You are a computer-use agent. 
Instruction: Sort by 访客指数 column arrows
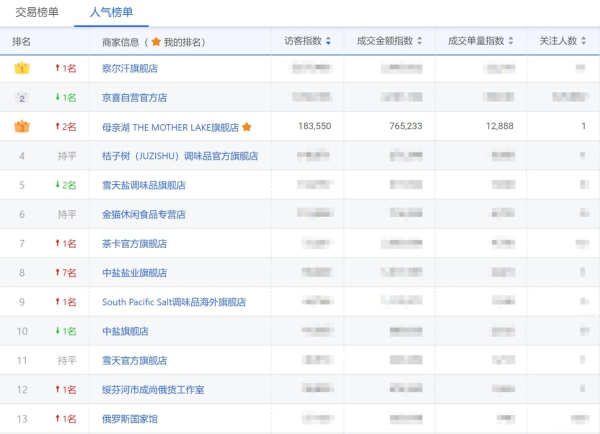coord(328,41)
